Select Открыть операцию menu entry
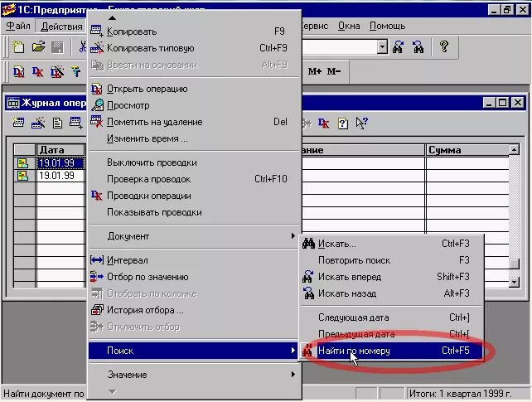Image resolution: width=532 pixels, height=402 pixels. click(195, 89)
